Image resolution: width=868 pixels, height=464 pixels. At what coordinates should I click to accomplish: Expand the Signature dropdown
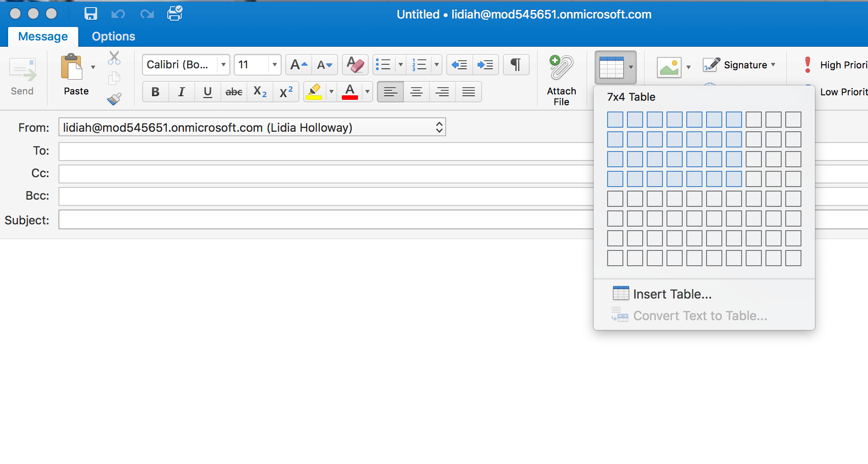pyautogui.click(x=773, y=65)
